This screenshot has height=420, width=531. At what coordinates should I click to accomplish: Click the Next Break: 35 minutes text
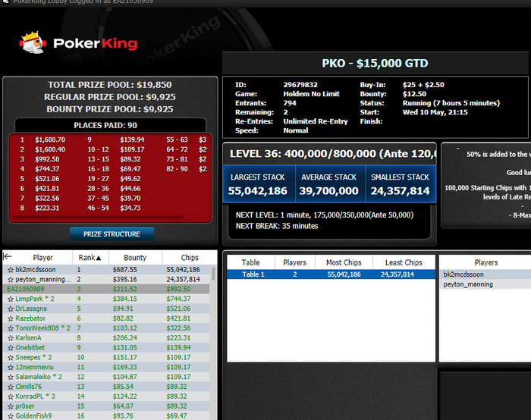click(x=277, y=226)
